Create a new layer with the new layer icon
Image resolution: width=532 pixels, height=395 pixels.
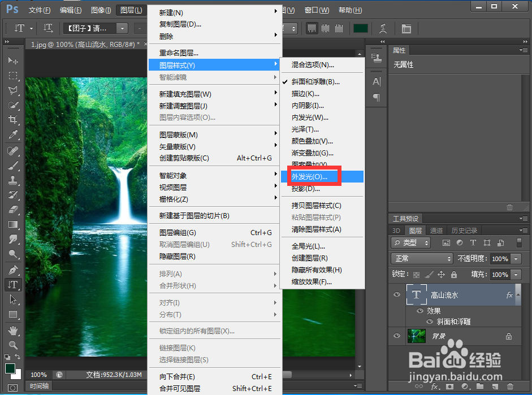pos(496,386)
